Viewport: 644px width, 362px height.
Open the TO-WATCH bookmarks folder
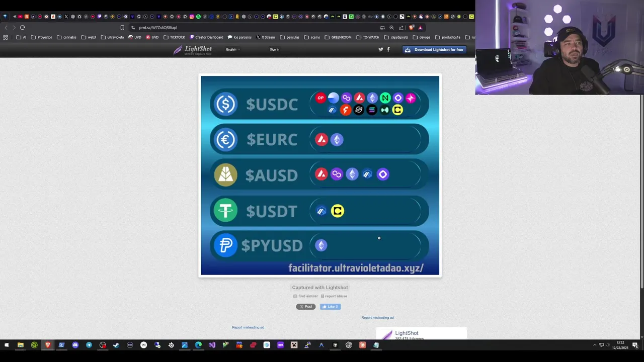click(368, 37)
